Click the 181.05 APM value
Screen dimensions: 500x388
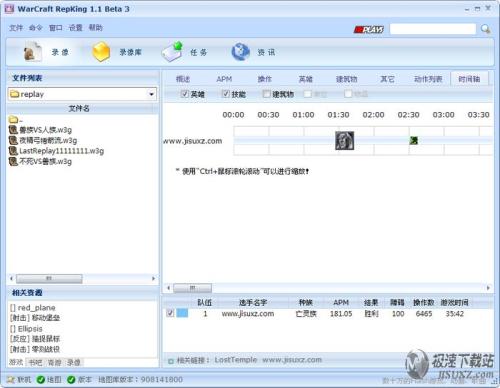[341, 314]
